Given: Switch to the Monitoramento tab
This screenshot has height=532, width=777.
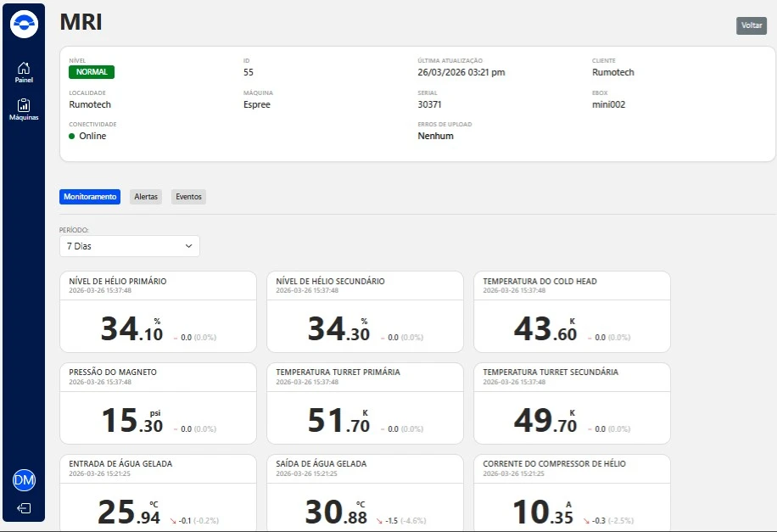Looking at the screenshot, I should [90, 197].
